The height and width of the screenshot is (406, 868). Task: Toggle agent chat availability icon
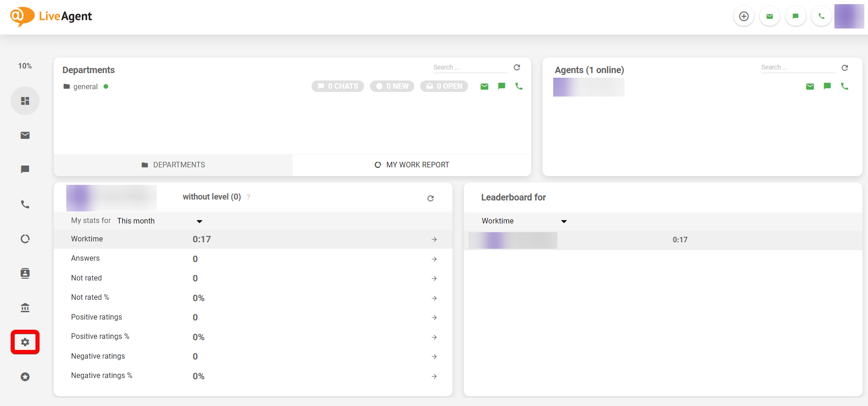[x=827, y=86]
